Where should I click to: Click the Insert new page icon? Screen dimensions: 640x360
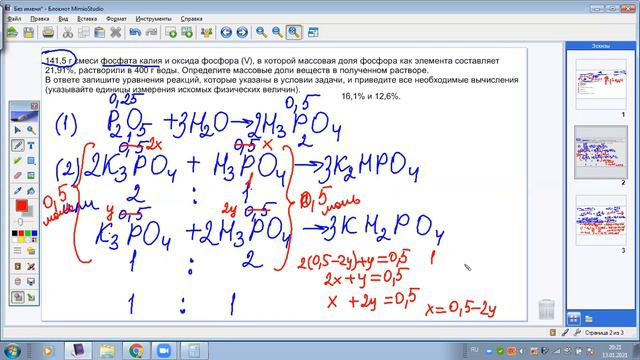tap(171, 32)
